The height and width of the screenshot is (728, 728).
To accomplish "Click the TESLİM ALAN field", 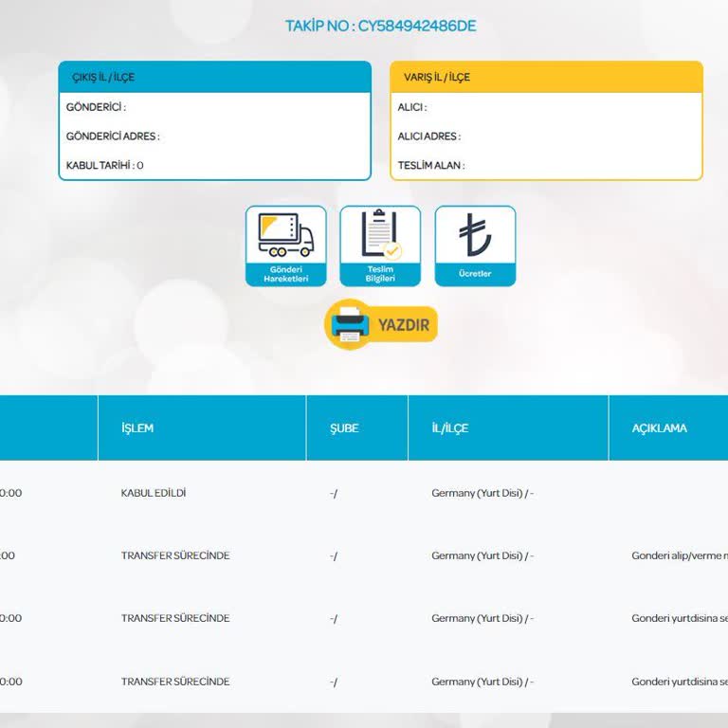I will tap(431, 166).
